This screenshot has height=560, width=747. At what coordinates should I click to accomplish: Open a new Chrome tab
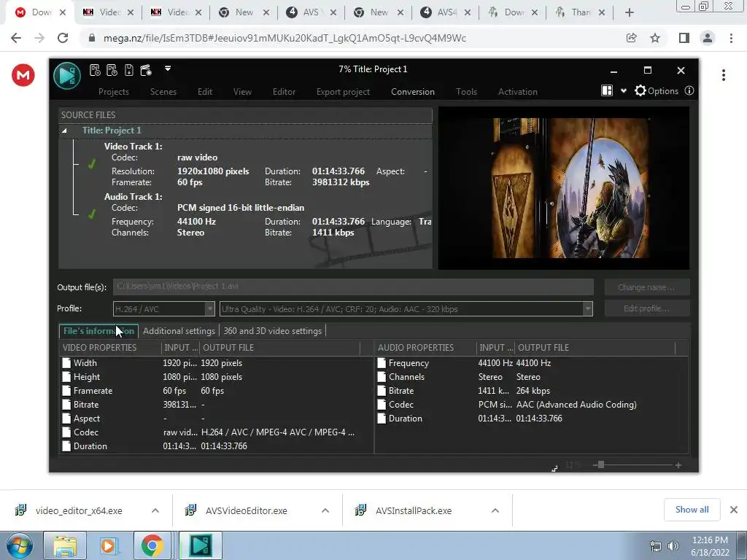click(630, 13)
